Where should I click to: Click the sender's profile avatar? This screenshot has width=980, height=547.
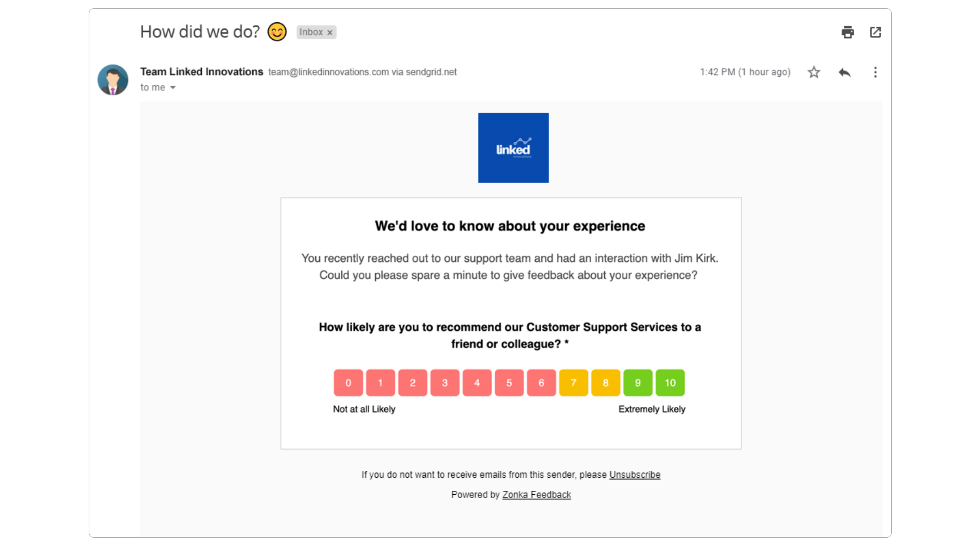(113, 79)
